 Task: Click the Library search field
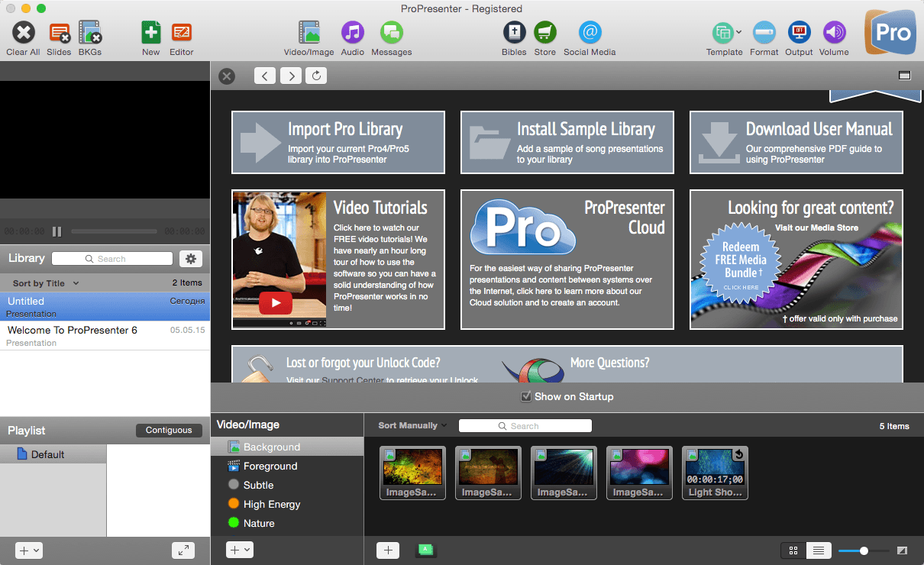(112, 259)
